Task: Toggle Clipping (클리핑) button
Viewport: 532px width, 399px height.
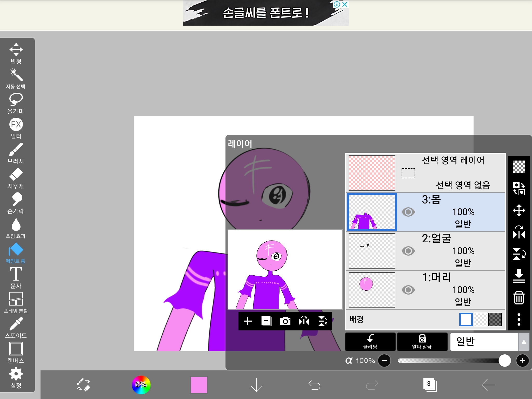Action: 370,342
